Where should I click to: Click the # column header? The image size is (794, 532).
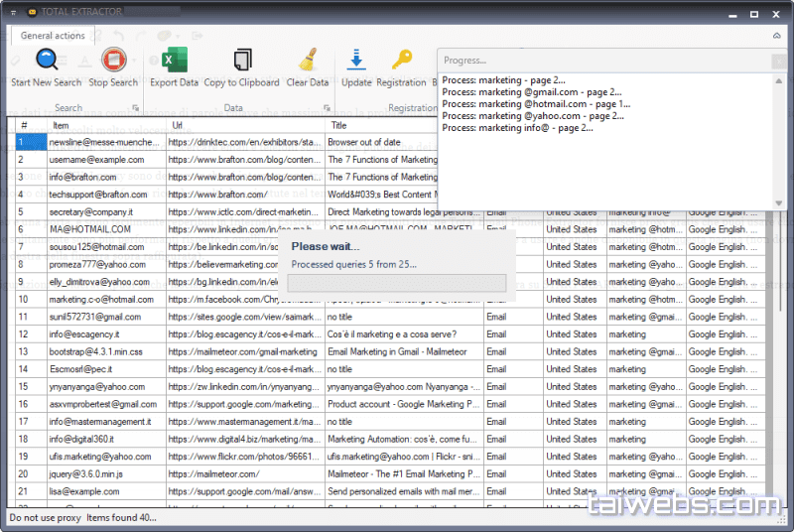[31, 125]
